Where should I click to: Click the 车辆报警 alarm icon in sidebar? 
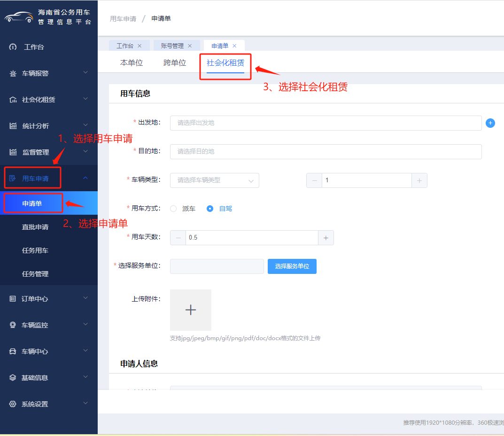pyautogui.click(x=13, y=73)
